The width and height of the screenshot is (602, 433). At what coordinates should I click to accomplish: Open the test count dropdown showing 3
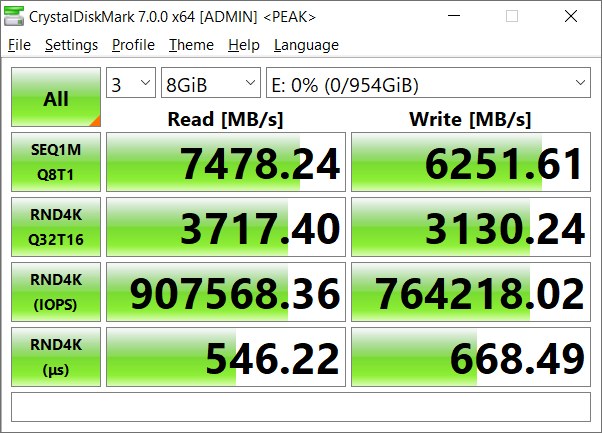(x=131, y=83)
